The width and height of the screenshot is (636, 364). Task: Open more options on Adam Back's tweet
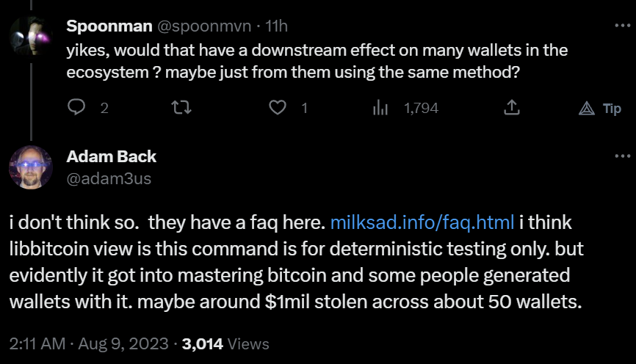click(x=621, y=156)
